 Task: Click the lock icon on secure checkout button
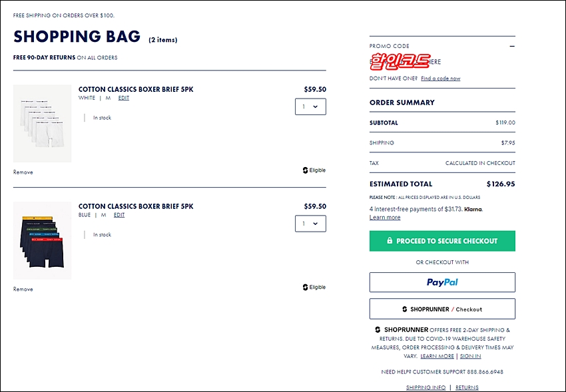[390, 240]
